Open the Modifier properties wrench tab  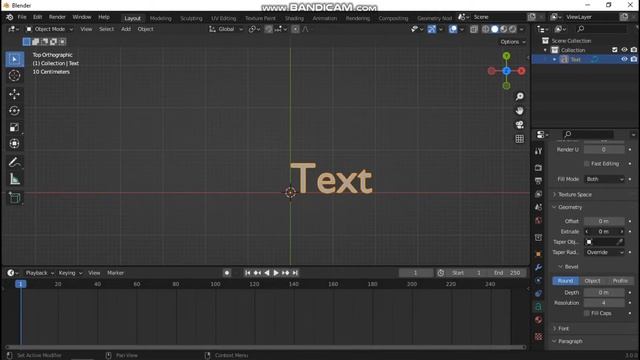(538, 267)
